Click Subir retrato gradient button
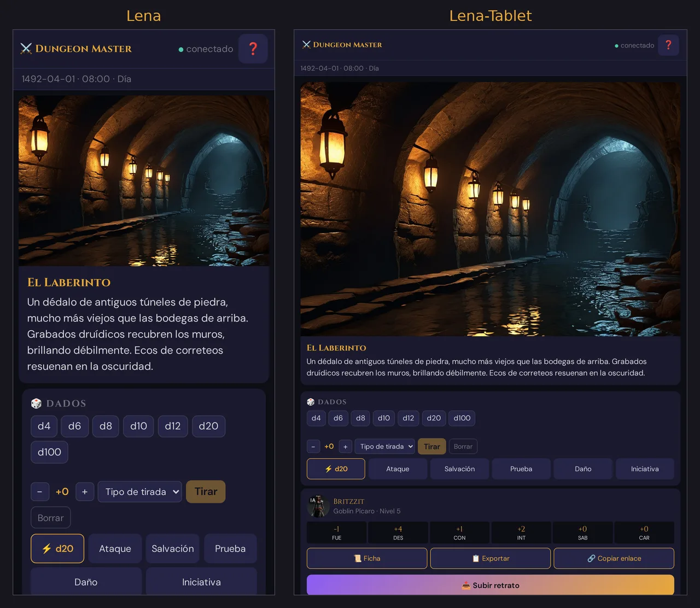Viewport: 700px width, 608px height. click(x=491, y=585)
